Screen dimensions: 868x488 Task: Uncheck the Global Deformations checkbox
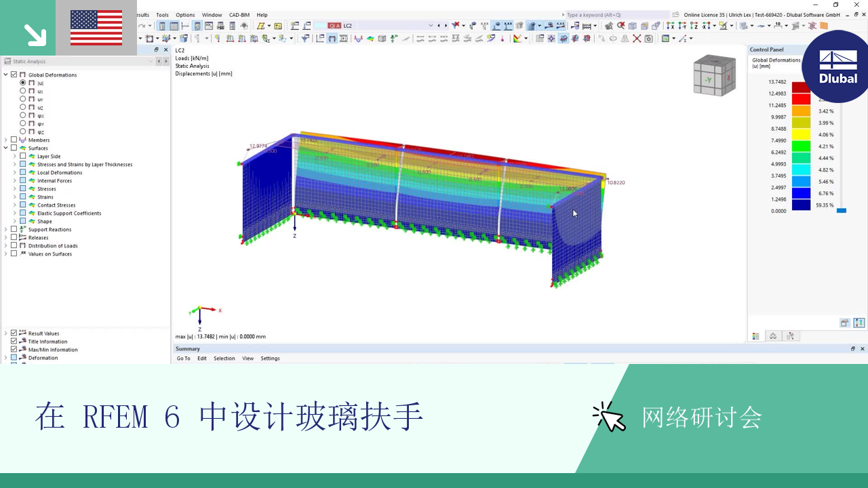click(x=12, y=75)
